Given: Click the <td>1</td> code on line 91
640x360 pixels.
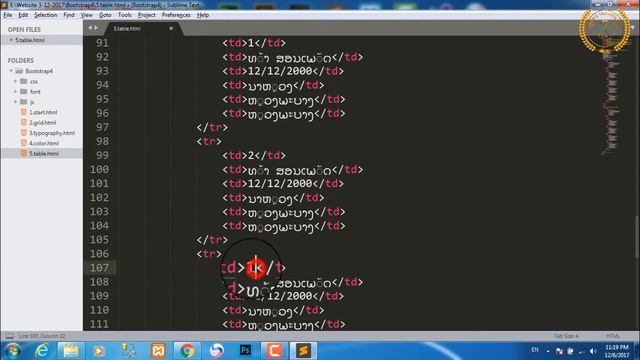Looking at the screenshot, I should pos(254,43).
